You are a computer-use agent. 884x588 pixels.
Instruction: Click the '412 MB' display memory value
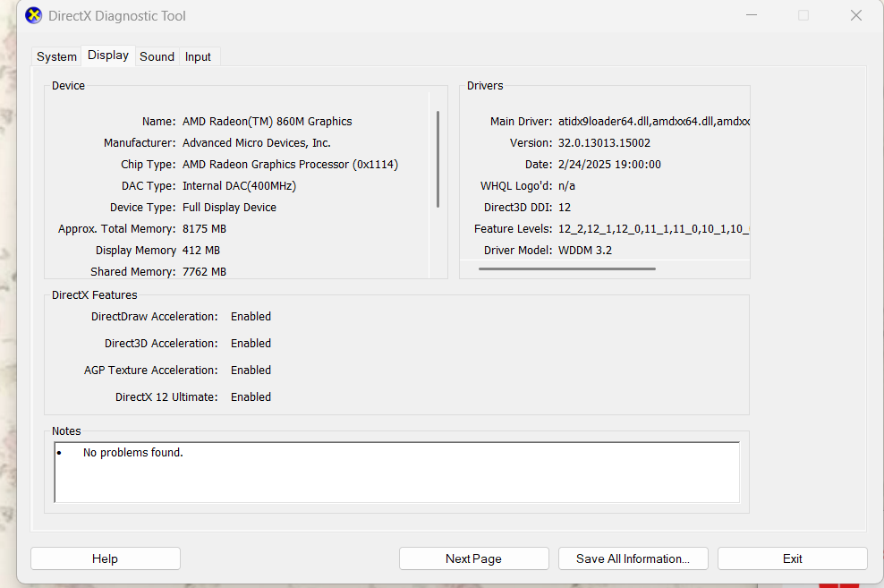201,251
